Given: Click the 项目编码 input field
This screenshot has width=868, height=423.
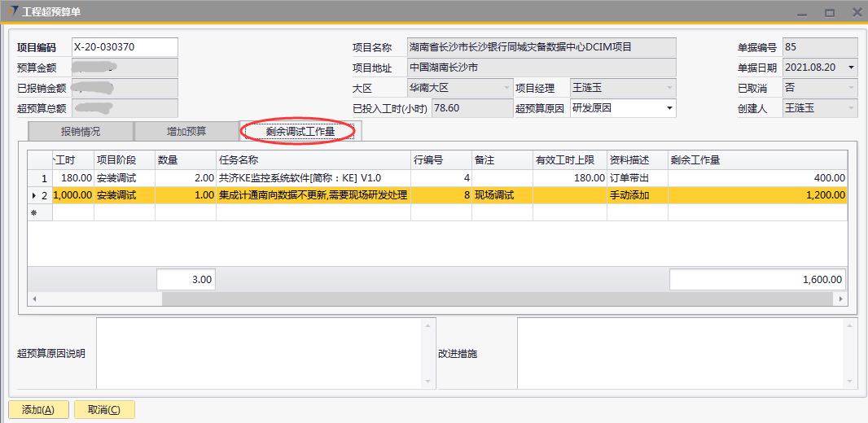Looking at the screenshot, I should 124,47.
